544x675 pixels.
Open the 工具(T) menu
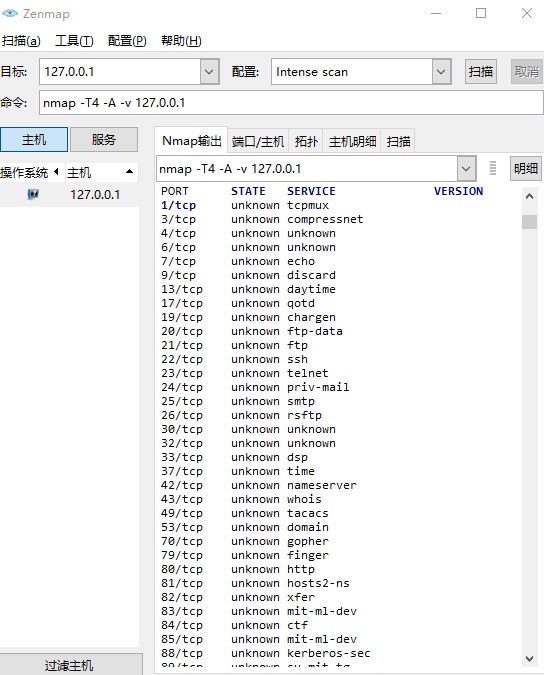click(x=74, y=41)
